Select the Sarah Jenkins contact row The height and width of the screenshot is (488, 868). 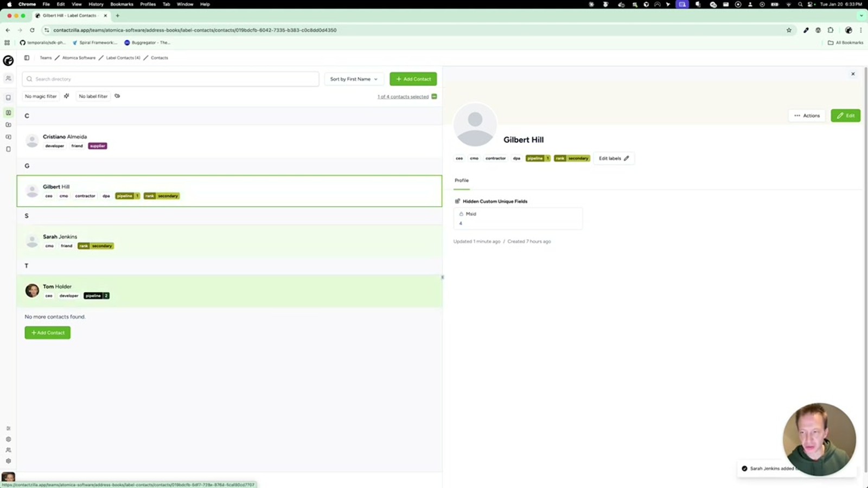coord(229,241)
